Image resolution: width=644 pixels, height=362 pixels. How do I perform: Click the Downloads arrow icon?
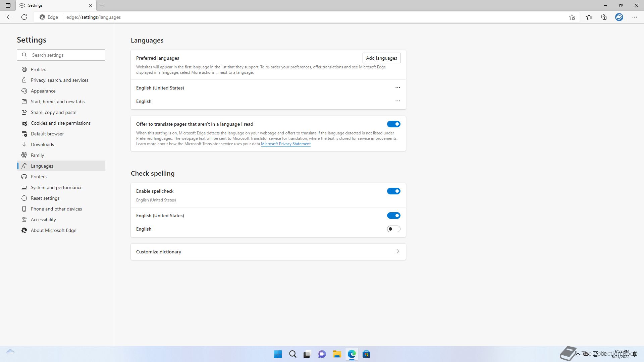[24, 144]
